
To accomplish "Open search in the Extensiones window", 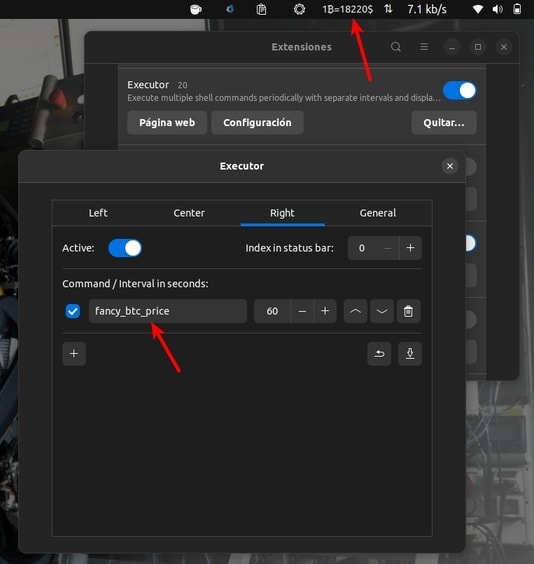I will (x=396, y=47).
